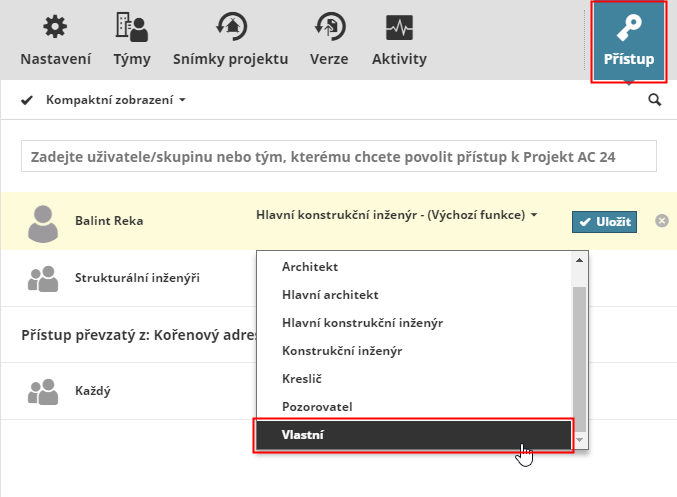Click the search magnifier icon
The height and width of the screenshot is (497, 677).
tap(655, 99)
